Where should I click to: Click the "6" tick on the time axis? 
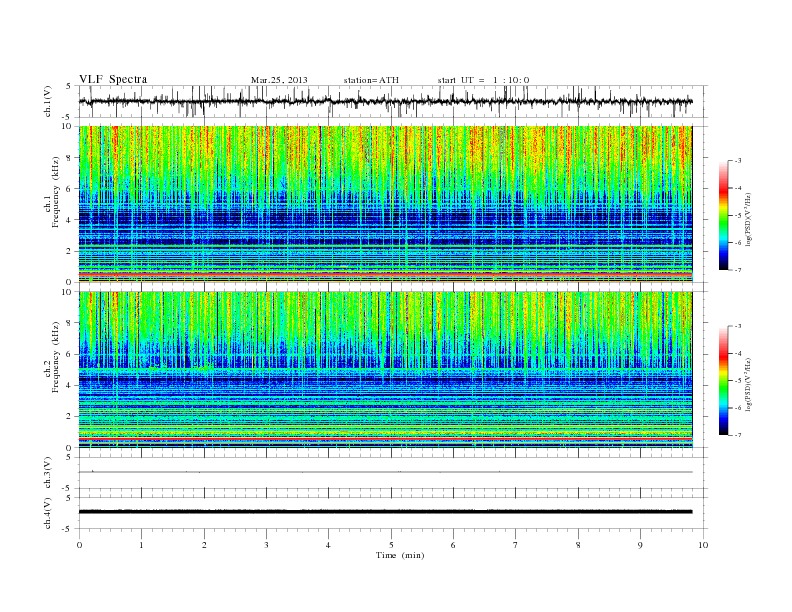click(x=453, y=545)
